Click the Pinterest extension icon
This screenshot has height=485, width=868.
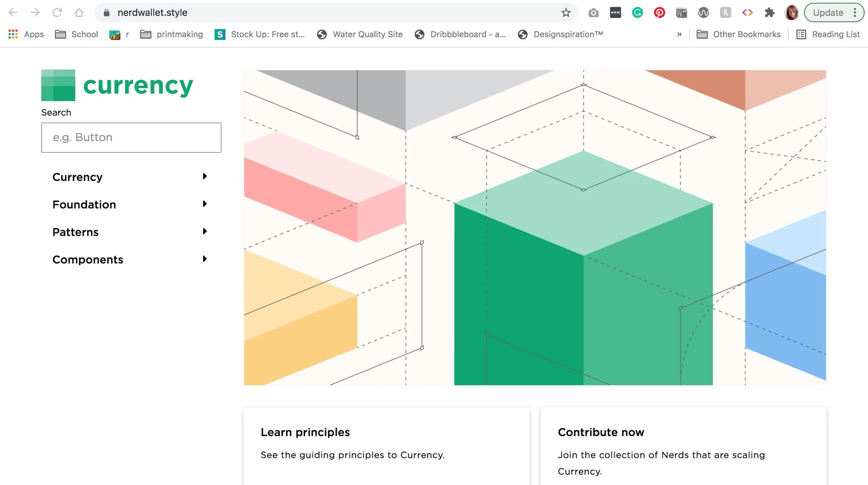[659, 13]
